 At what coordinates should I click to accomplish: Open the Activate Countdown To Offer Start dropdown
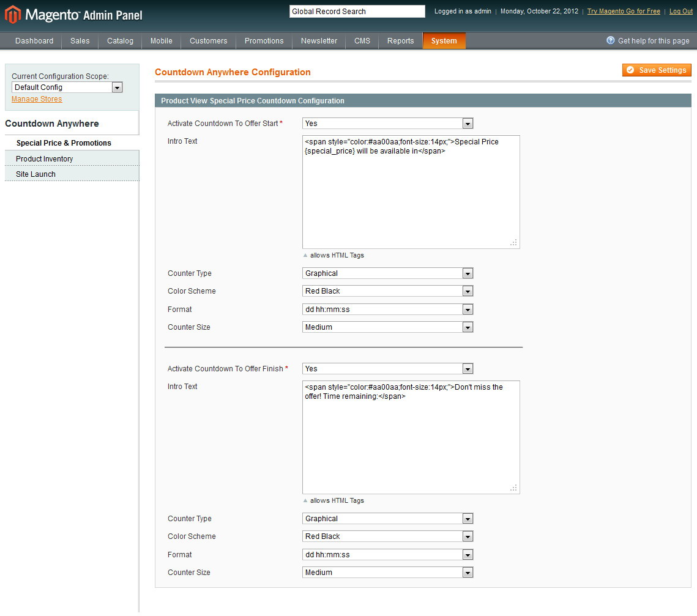click(468, 123)
